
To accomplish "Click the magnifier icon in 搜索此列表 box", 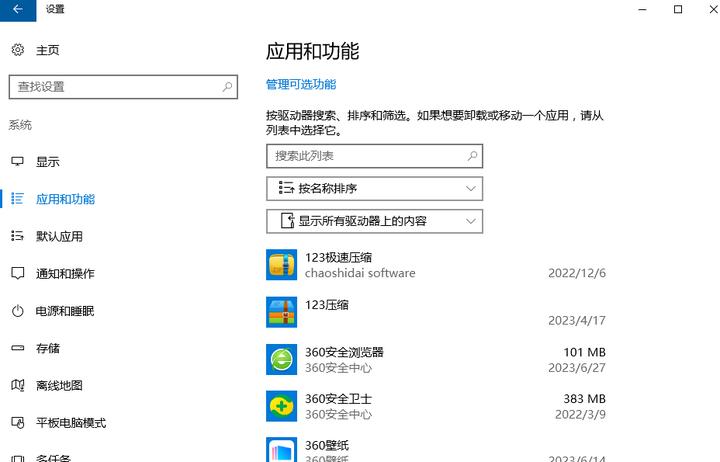I will click(472, 156).
